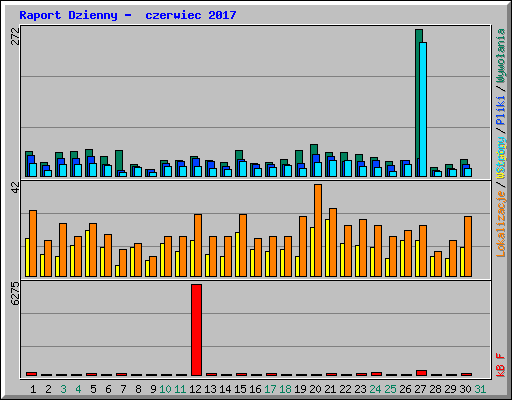
Task: Click the 6275 y-axis value
Action: click(16, 294)
